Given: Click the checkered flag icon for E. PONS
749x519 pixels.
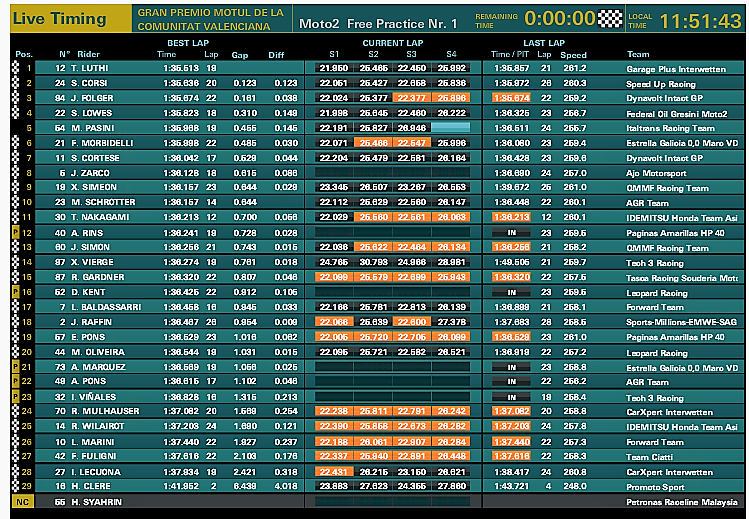Looking at the screenshot, I should click(15, 337).
